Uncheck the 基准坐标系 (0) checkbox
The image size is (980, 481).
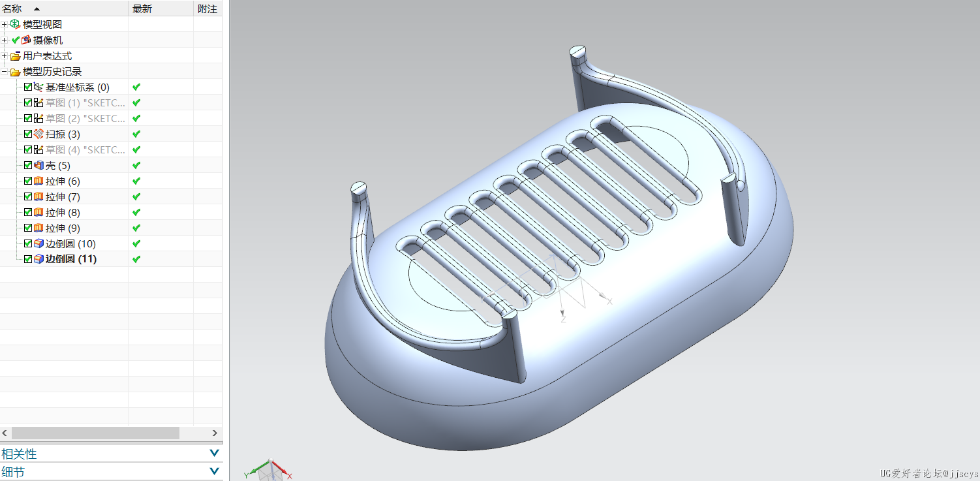tap(28, 87)
